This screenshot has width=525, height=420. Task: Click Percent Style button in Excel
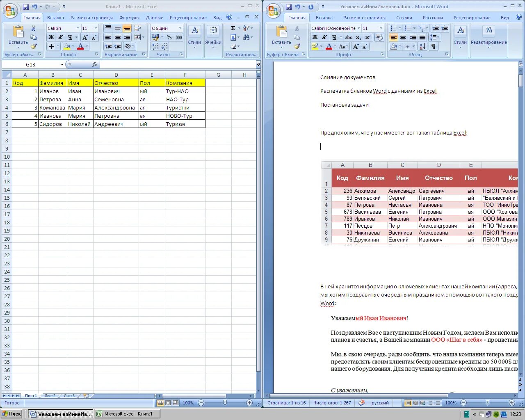[x=169, y=37]
